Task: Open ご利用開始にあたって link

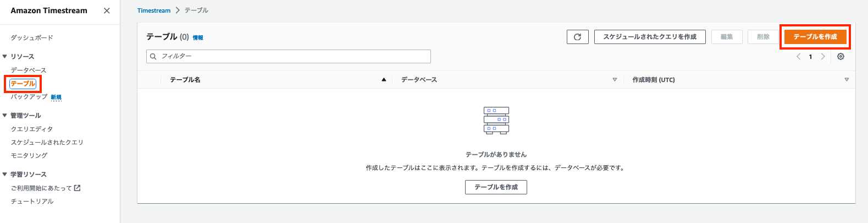Action: (x=41, y=188)
